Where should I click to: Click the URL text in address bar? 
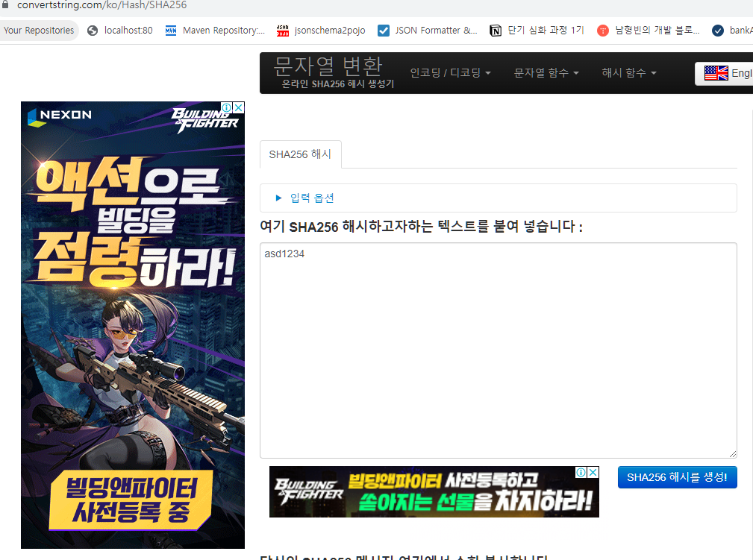(101, 4)
